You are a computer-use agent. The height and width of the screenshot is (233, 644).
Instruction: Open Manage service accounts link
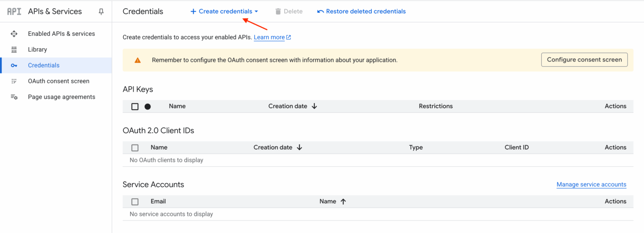click(591, 184)
